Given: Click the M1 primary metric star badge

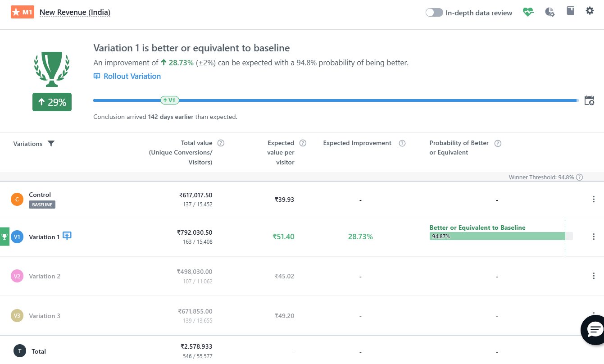Looking at the screenshot, I should coord(23,12).
